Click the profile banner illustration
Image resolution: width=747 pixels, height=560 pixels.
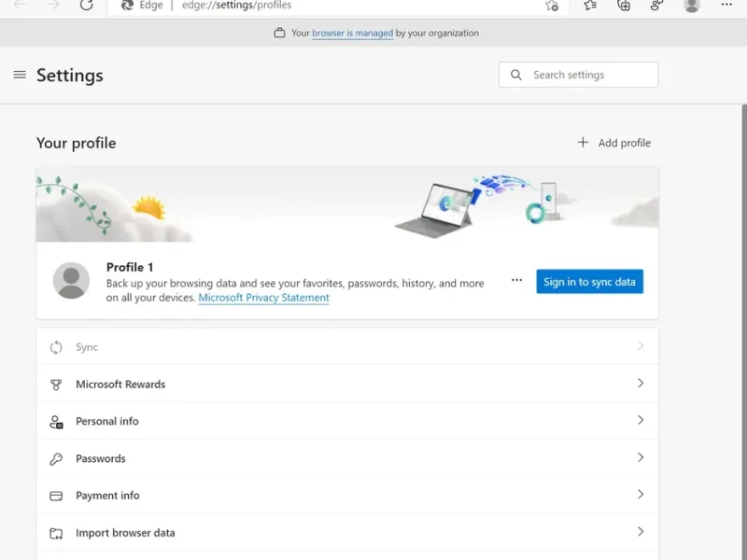pyautogui.click(x=347, y=204)
